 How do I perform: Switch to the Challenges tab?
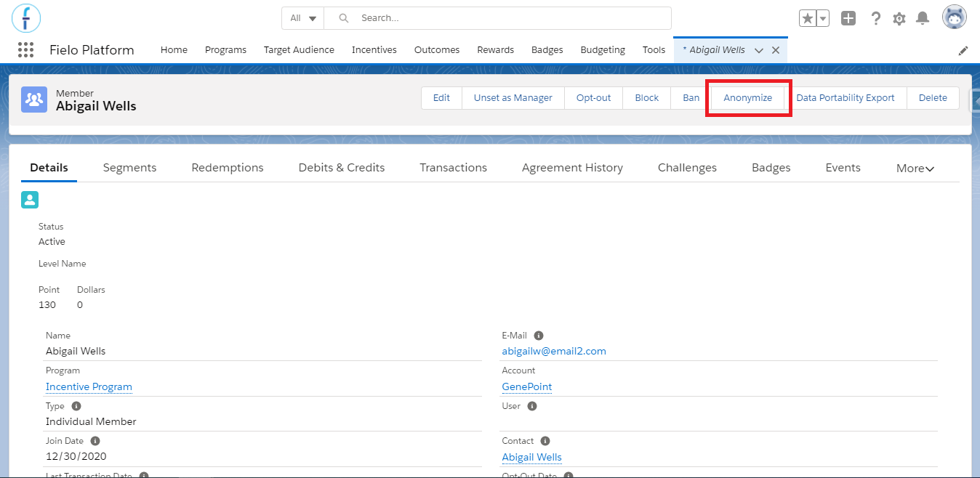pyautogui.click(x=687, y=168)
